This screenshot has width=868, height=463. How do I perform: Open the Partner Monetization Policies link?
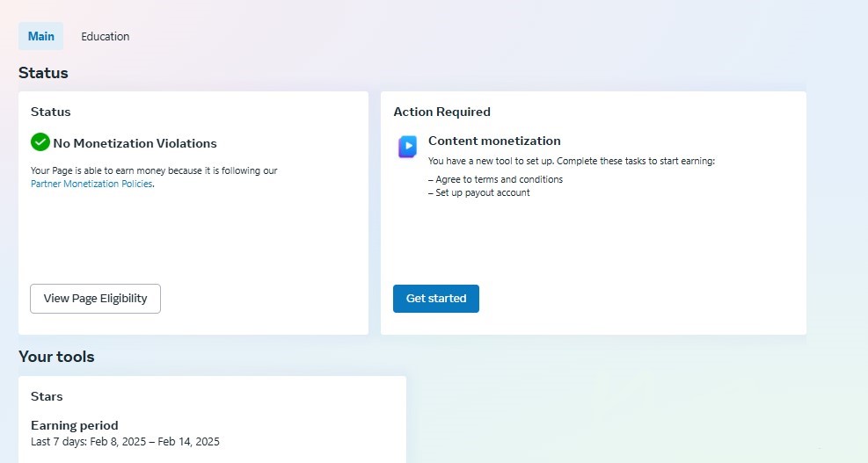[91, 184]
